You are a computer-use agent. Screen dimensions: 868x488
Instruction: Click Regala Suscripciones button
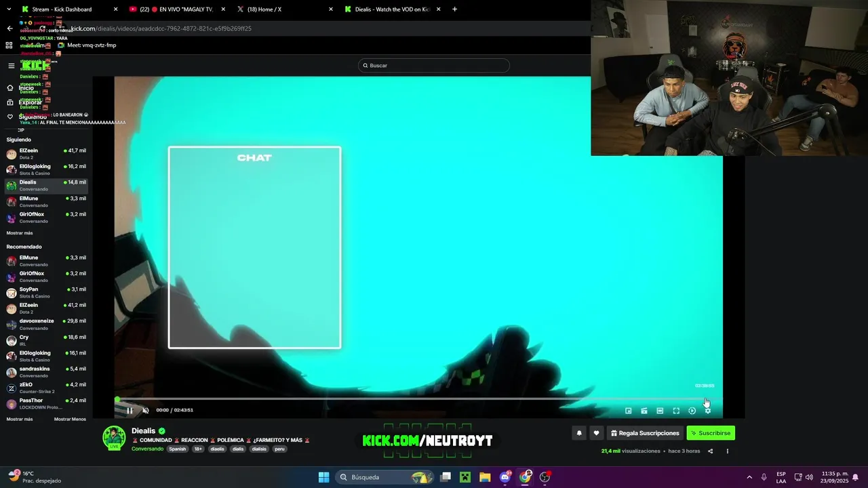click(x=645, y=433)
